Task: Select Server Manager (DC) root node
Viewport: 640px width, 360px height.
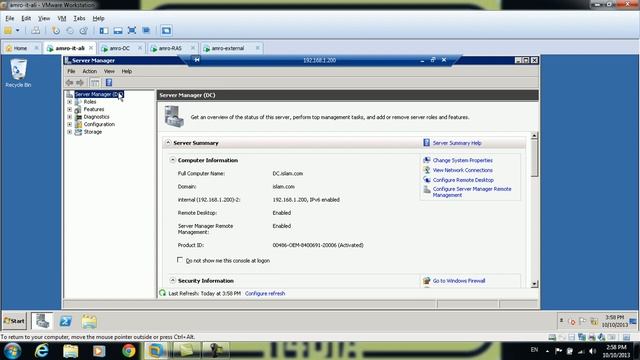Action: click(99, 94)
